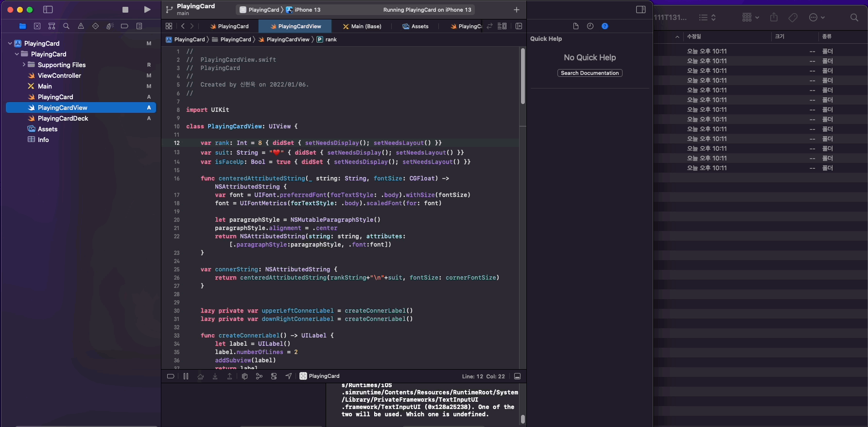Open Finder tags button
Image resolution: width=868 pixels, height=427 pixels.
click(793, 18)
